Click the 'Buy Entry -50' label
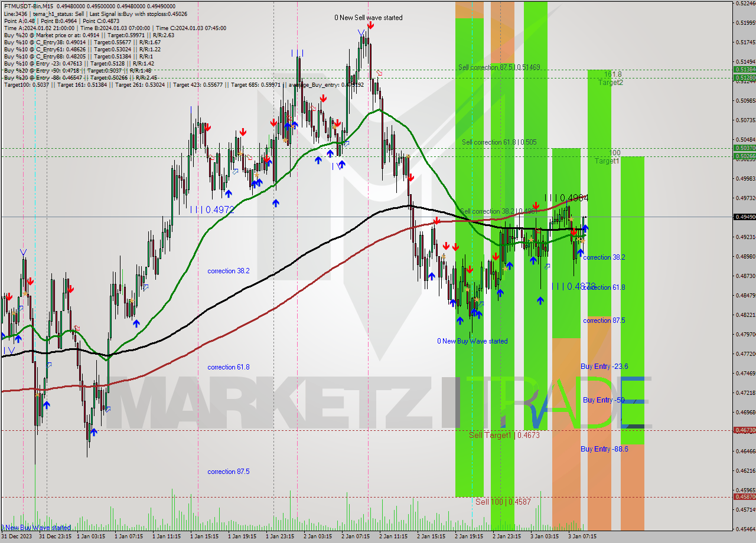 pos(604,400)
